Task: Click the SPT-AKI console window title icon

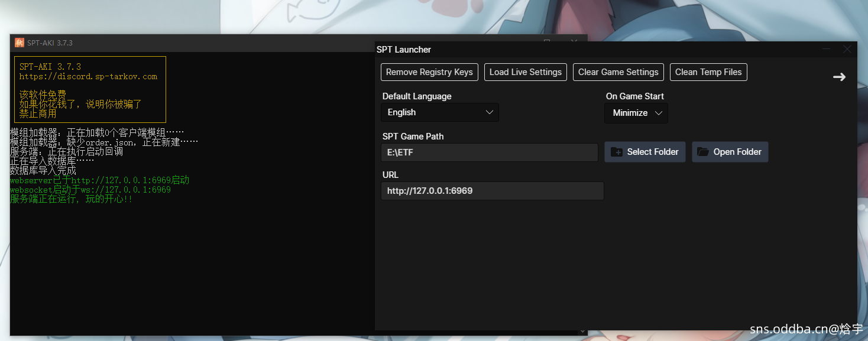Action: (x=20, y=43)
